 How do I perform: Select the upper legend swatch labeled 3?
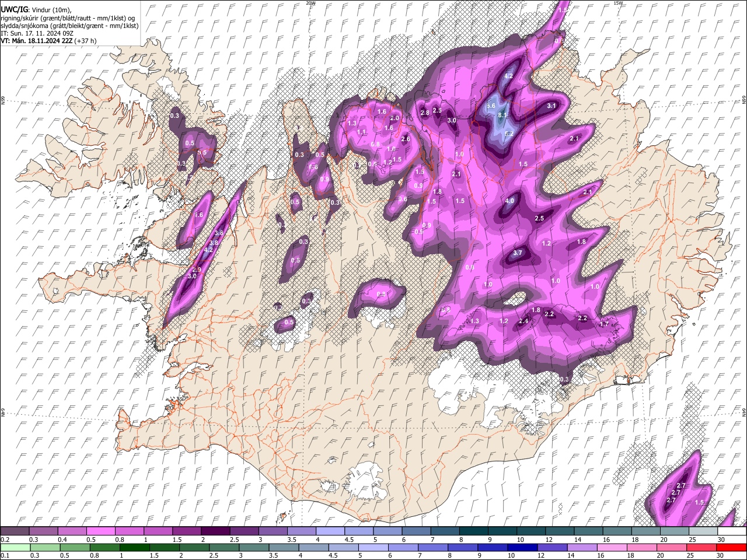272,531
